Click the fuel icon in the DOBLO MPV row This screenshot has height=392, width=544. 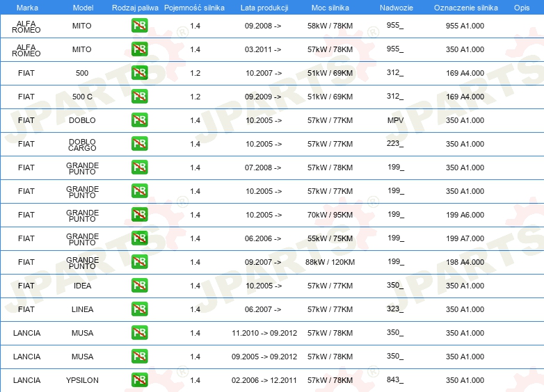tap(139, 120)
